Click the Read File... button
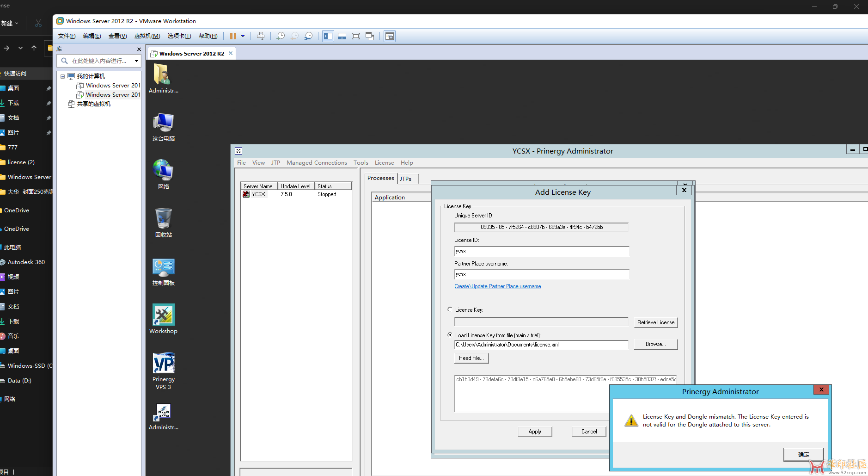Image resolution: width=868 pixels, height=476 pixels. click(471, 358)
